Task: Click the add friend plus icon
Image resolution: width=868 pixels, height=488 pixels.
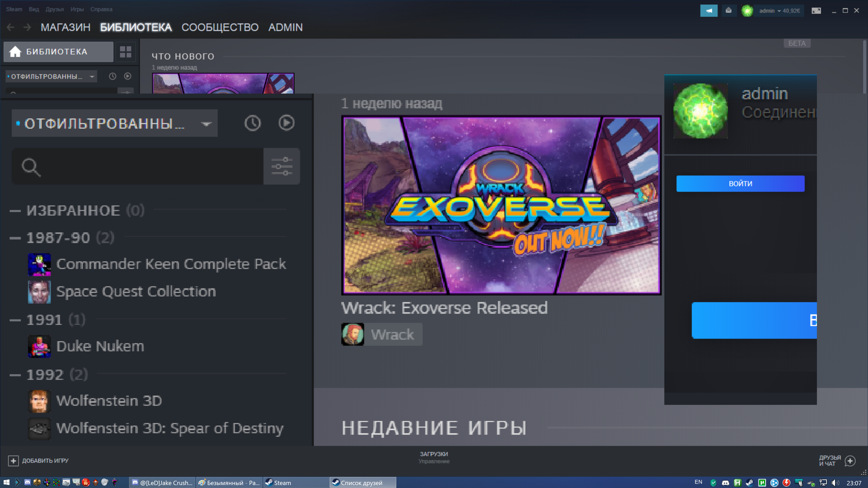Action: point(850,461)
